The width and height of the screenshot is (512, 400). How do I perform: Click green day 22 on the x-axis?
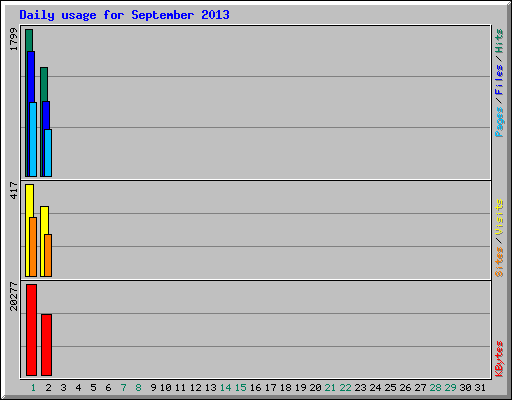[x=345, y=388]
